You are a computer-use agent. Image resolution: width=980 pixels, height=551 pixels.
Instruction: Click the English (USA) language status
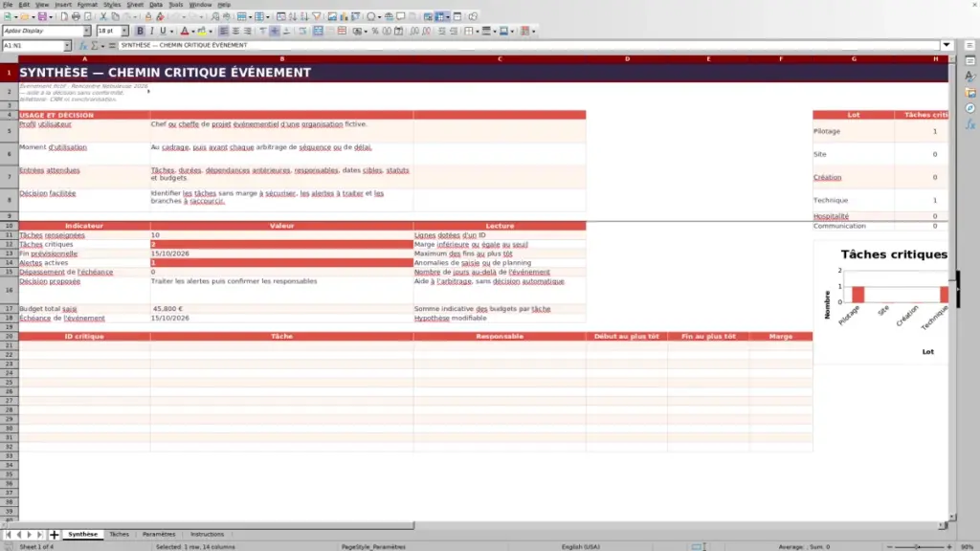coord(581,547)
